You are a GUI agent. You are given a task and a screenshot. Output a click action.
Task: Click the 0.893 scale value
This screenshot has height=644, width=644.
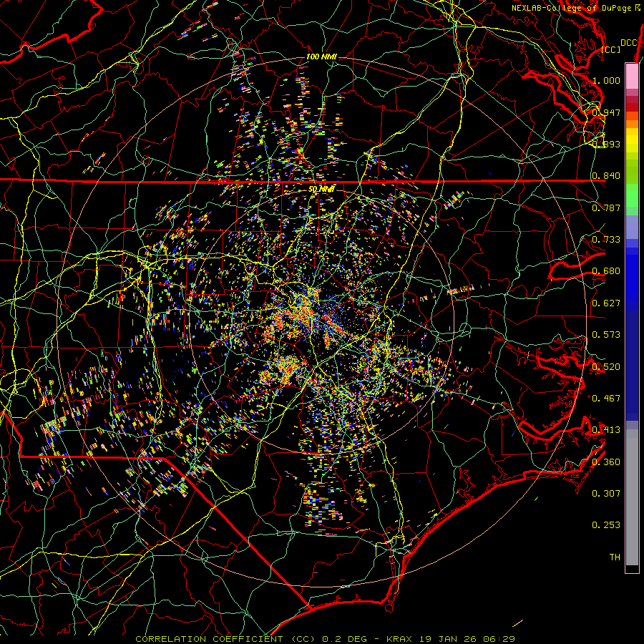(x=606, y=144)
